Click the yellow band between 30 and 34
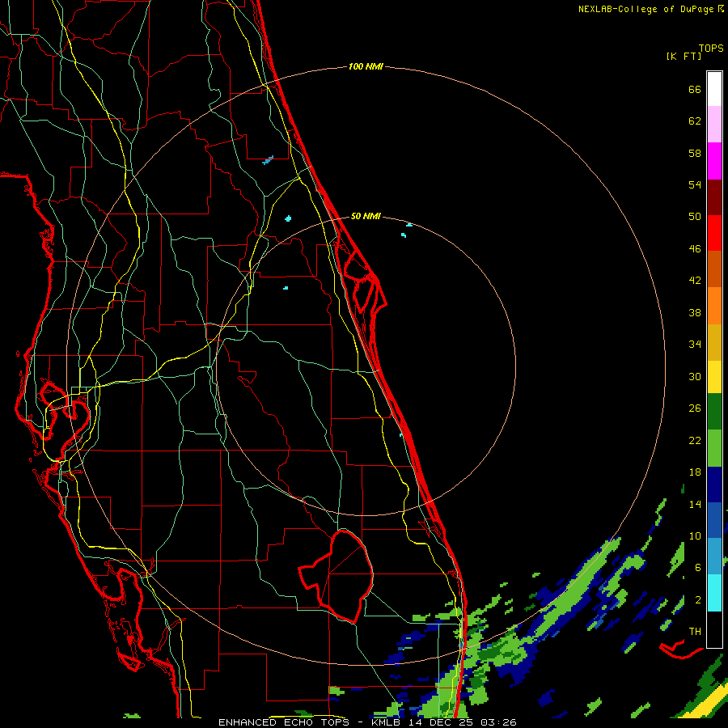 [x=714, y=377]
